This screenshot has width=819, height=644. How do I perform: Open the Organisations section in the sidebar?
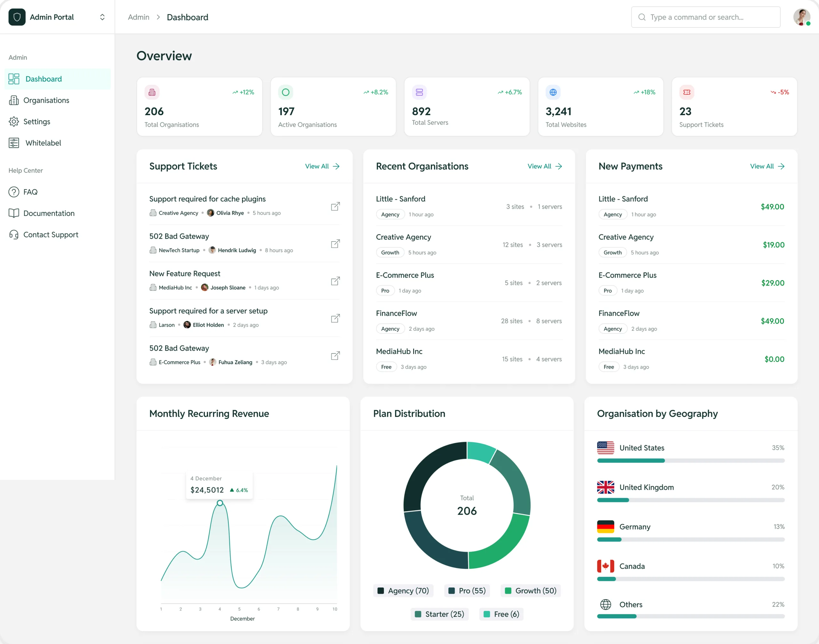[x=46, y=100]
